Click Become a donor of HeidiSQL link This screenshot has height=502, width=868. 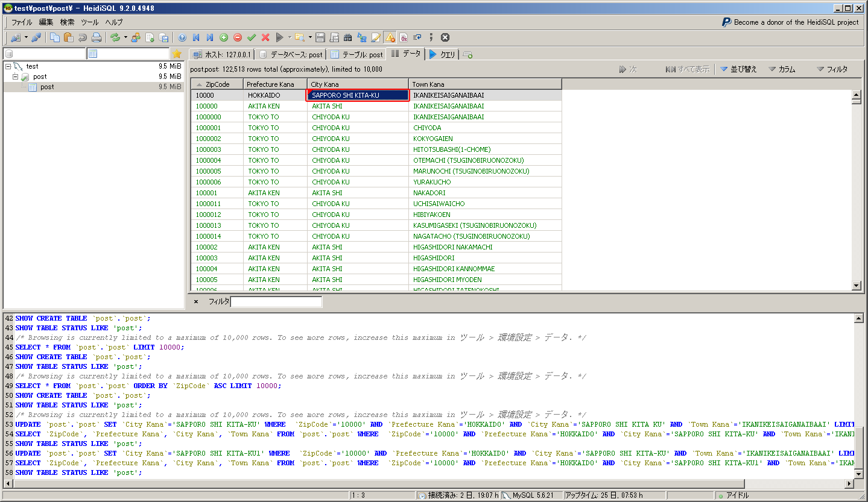[790, 22]
